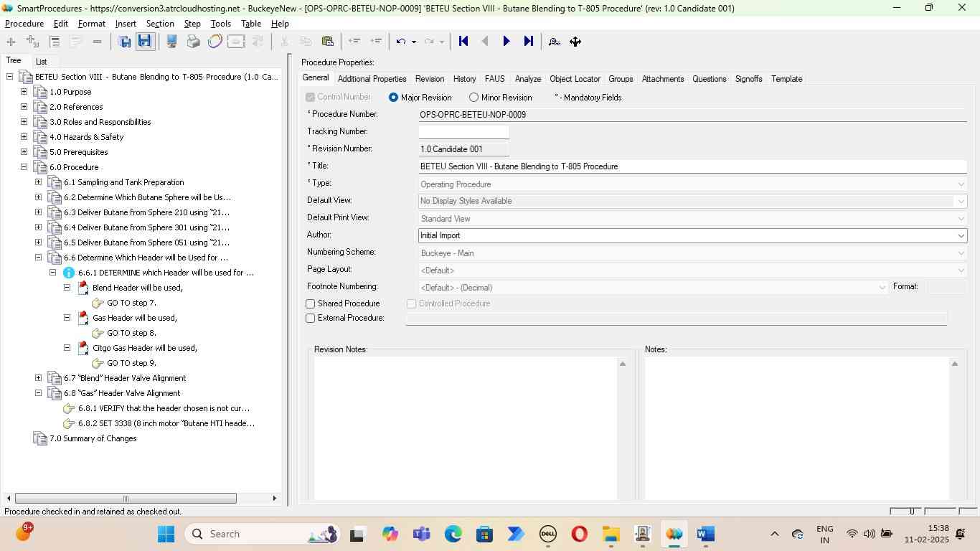The width and height of the screenshot is (980, 551).
Task: Expand the 2.0 References tree node
Action: pyautogui.click(x=24, y=107)
